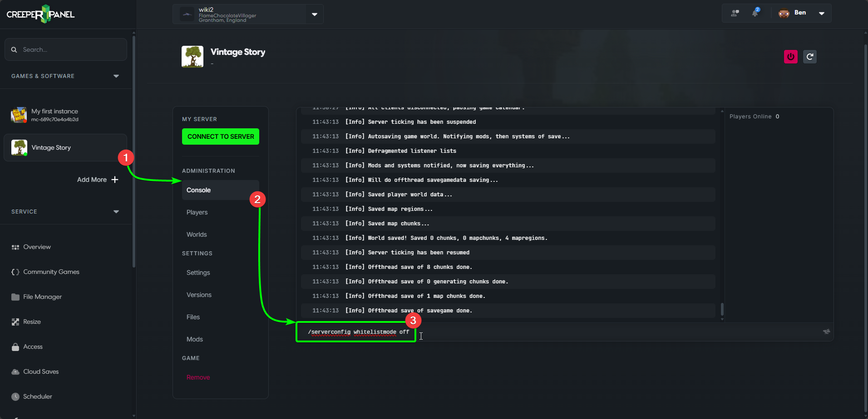
Task: Click the Overview sidebar icon
Action: pyautogui.click(x=15, y=247)
